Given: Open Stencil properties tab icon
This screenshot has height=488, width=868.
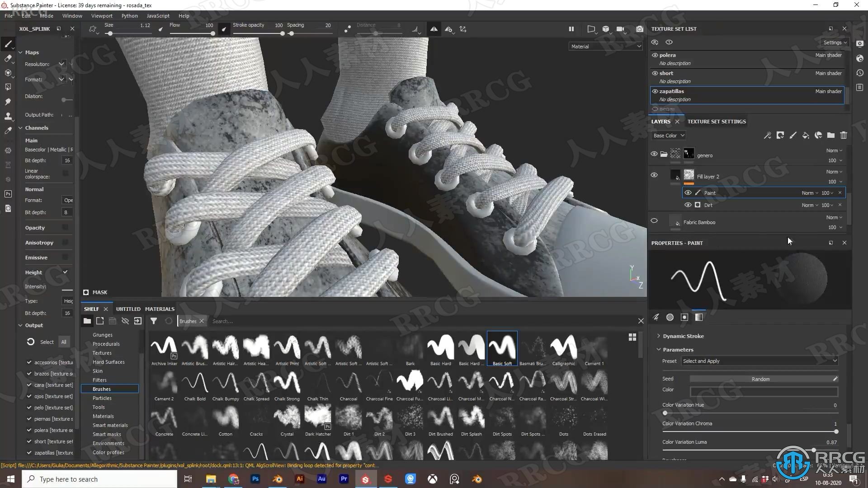Looking at the screenshot, I should [684, 317].
